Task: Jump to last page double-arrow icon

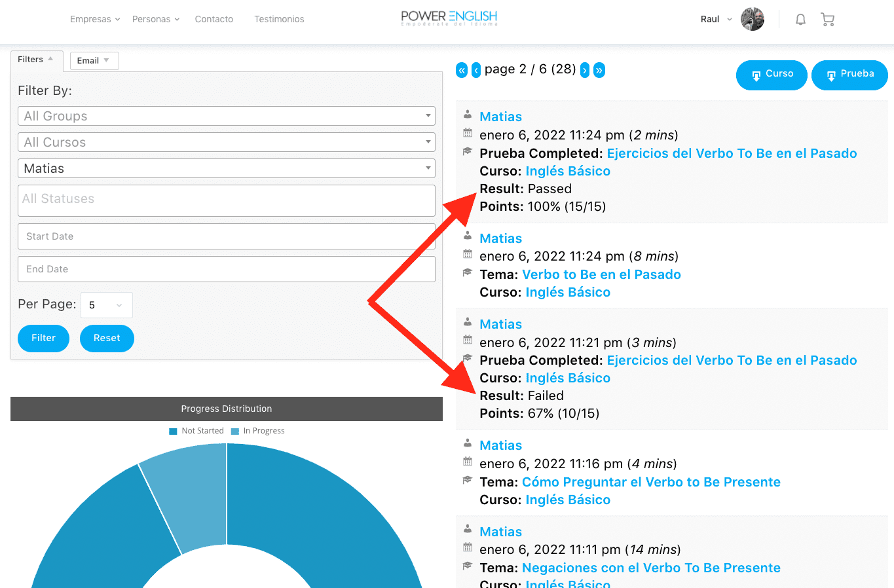Action: click(599, 70)
